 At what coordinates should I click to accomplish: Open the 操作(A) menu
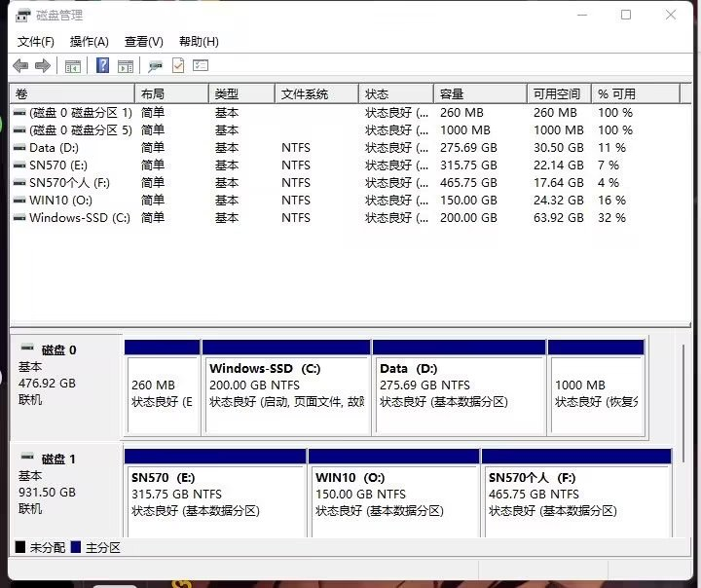pos(89,42)
